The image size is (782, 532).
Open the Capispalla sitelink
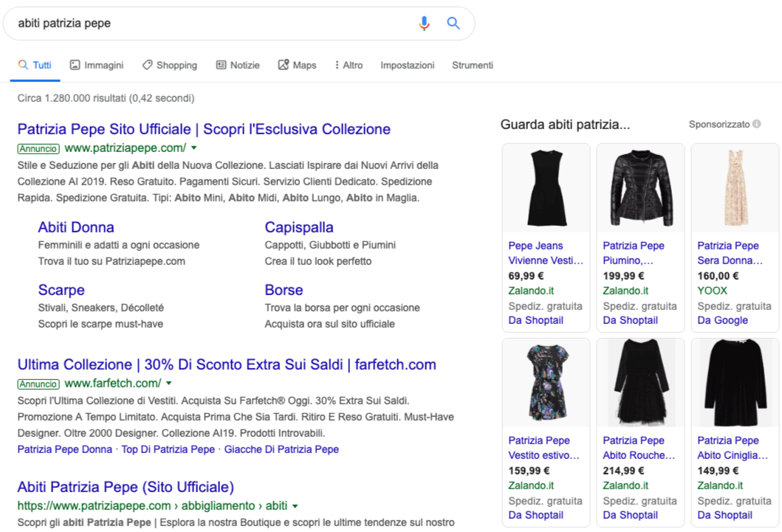pos(299,227)
